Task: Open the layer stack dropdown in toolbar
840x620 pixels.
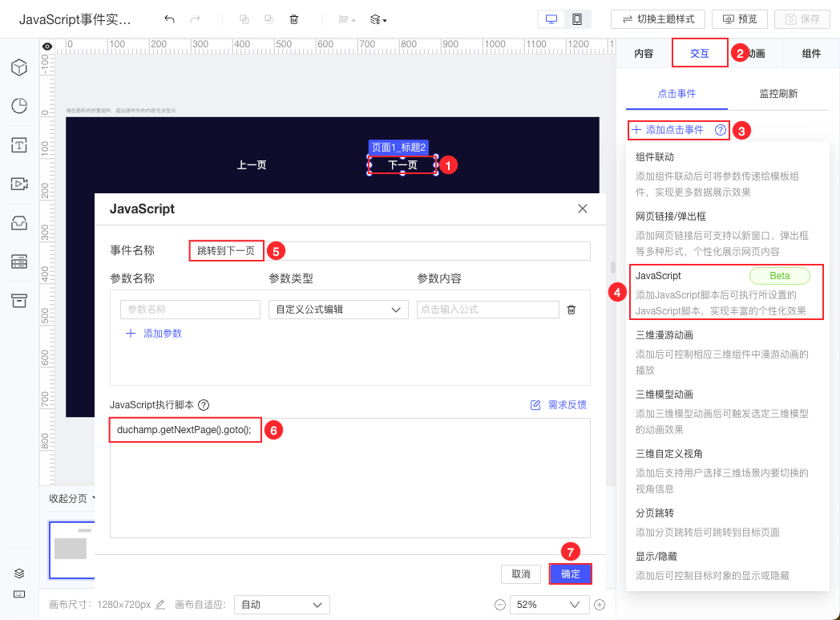Action: point(378,20)
